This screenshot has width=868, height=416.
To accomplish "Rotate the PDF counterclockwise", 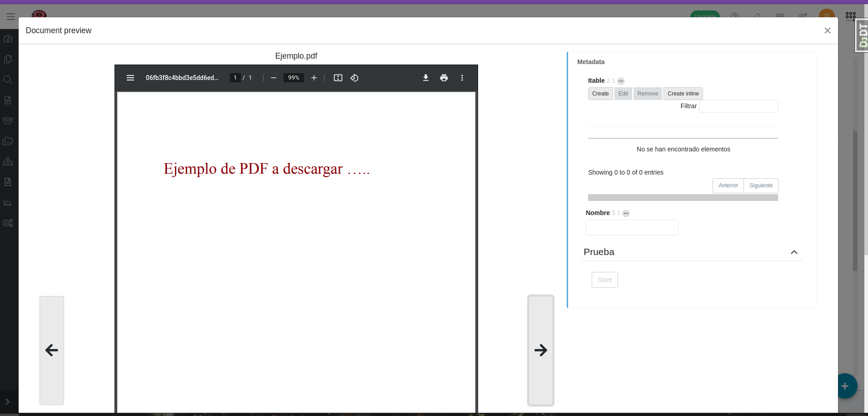I will [x=354, y=78].
